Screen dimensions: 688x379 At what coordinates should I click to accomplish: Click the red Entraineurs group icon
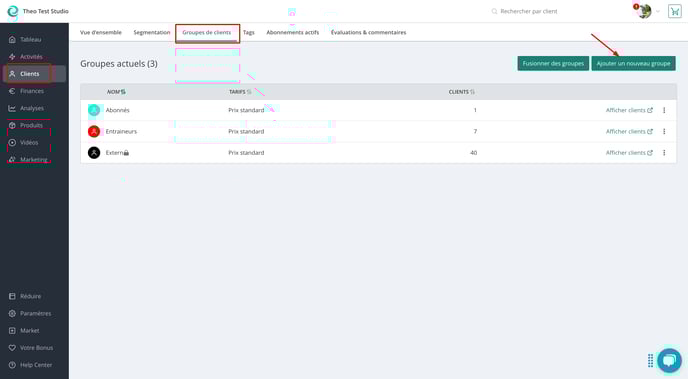(94, 131)
